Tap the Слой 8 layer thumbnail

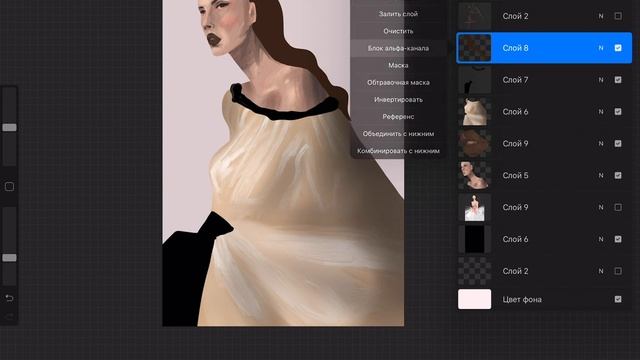click(474, 48)
